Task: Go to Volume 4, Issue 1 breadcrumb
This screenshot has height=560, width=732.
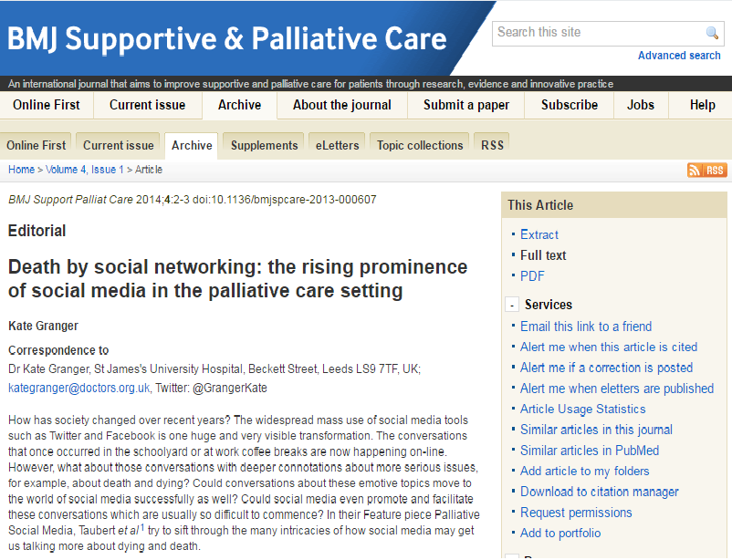Action: (x=85, y=170)
